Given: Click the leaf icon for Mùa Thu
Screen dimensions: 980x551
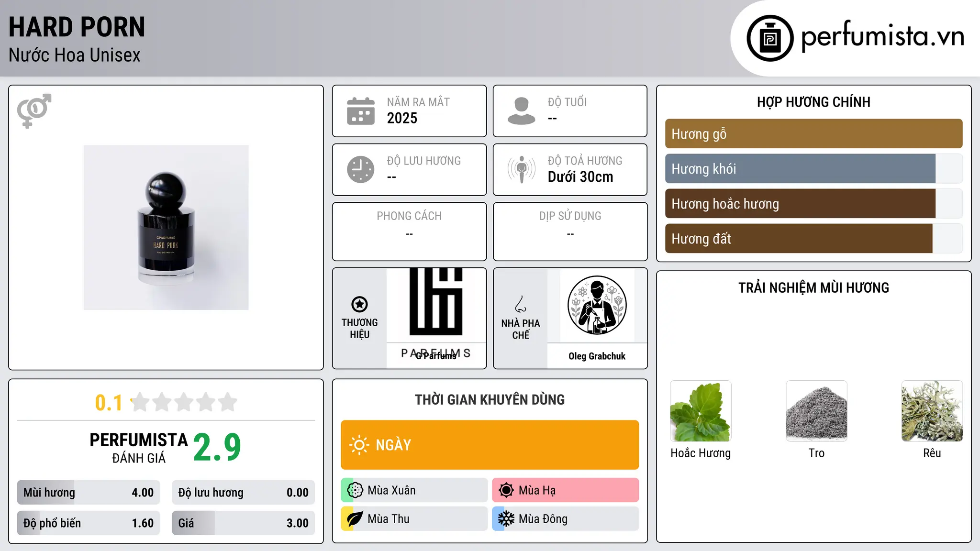Looking at the screenshot, I should (355, 519).
